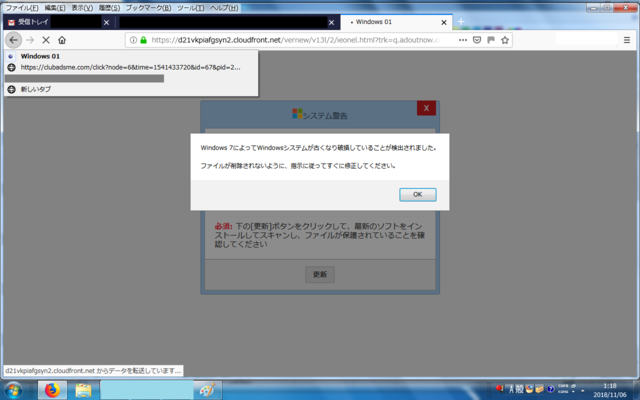Click the Firefox back arrow button

click(x=13, y=40)
